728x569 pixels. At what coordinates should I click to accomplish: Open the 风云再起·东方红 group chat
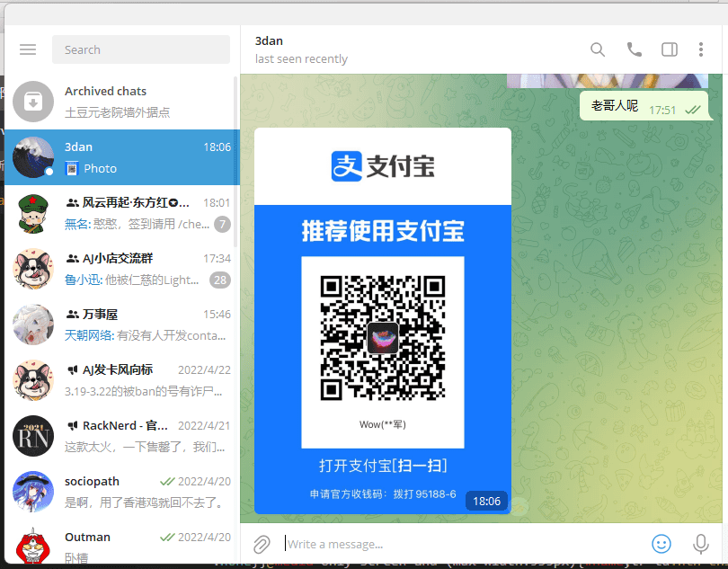[x=121, y=213]
